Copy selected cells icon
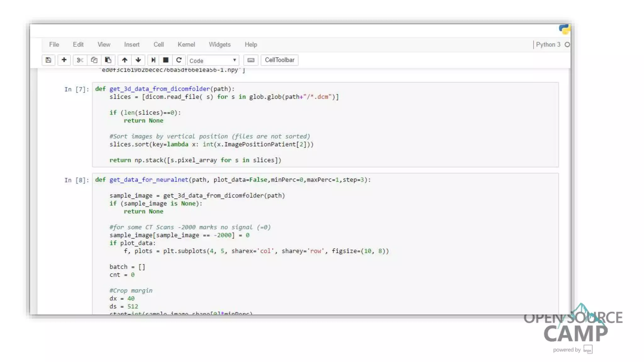The height and width of the screenshot is (362, 644). (x=94, y=60)
